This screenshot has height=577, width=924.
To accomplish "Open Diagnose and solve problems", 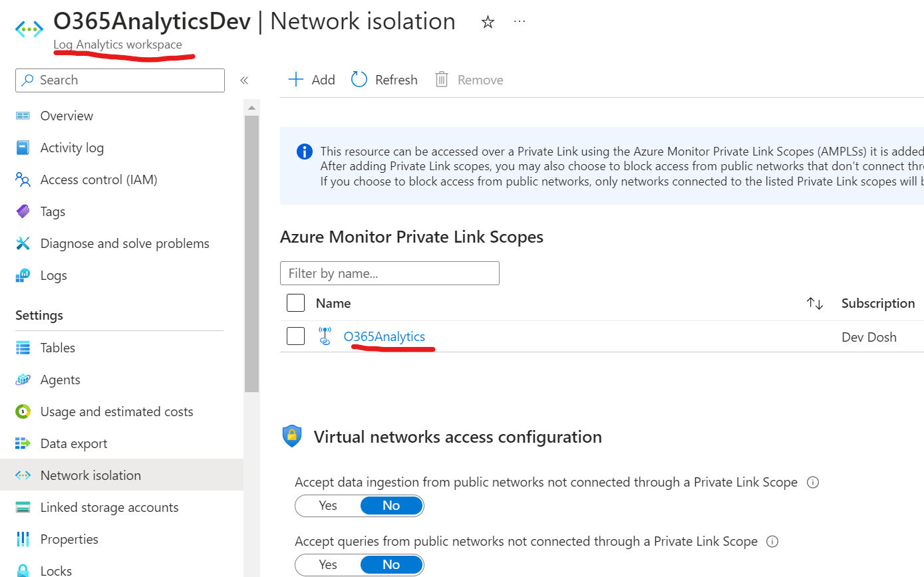I will pos(125,243).
